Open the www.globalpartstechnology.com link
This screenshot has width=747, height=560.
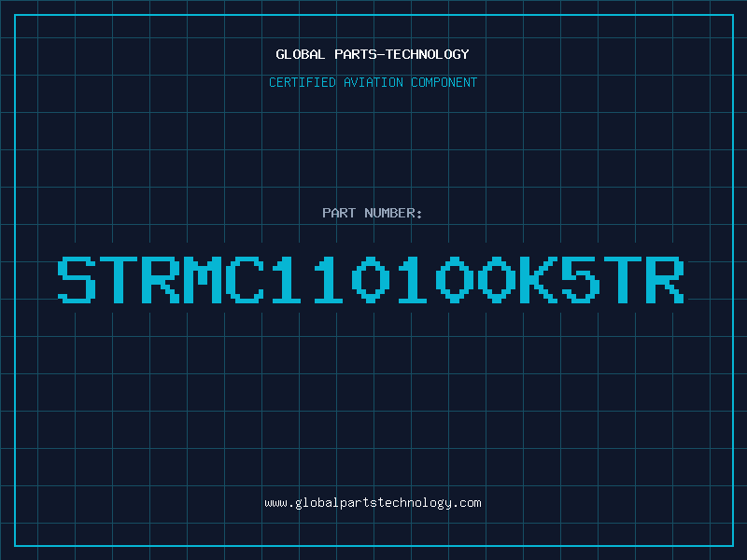pyautogui.click(x=373, y=503)
